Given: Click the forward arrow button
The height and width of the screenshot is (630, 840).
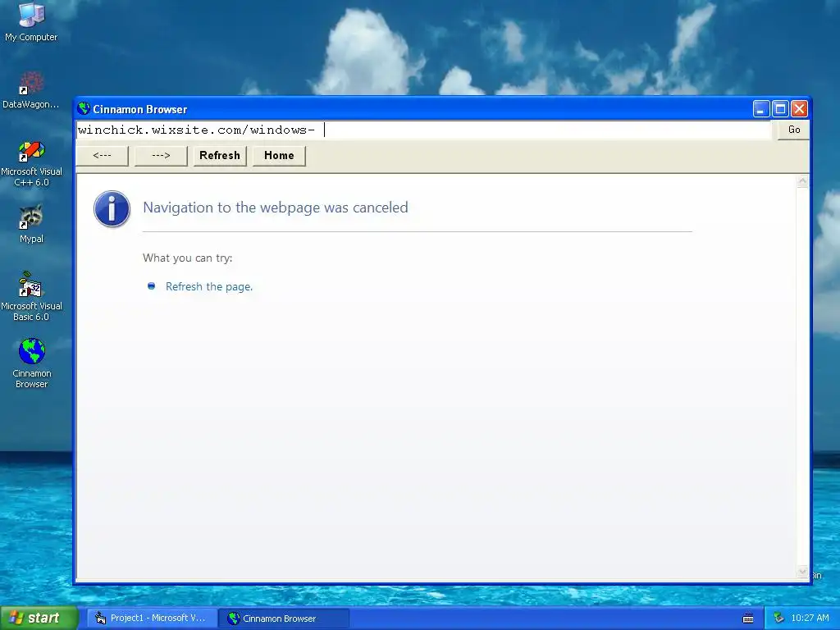Looking at the screenshot, I should click(x=161, y=156).
